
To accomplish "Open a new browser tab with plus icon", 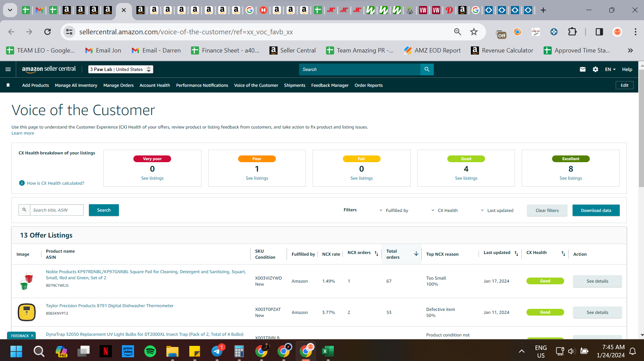I will (x=543, y=10).
